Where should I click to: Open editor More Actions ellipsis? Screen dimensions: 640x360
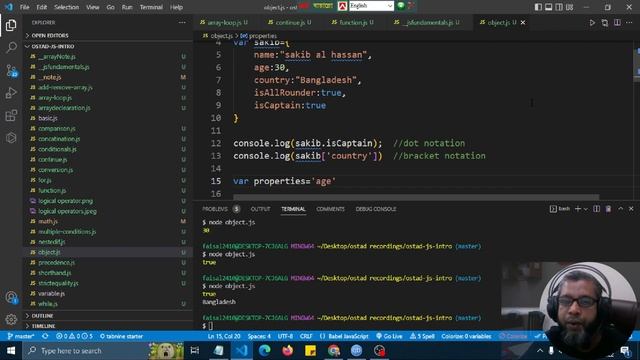(x=629, y=23)
